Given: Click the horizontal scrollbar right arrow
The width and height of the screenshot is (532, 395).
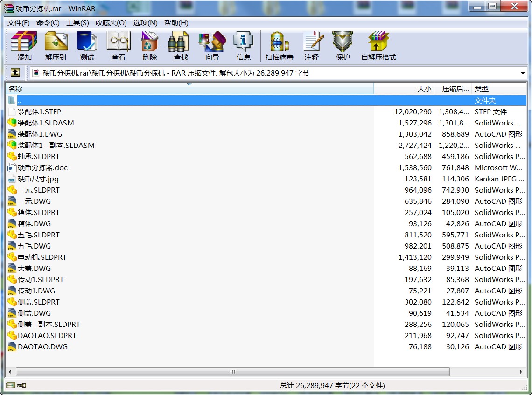Looking at the screenshot, I should click(x=522, y=372).
